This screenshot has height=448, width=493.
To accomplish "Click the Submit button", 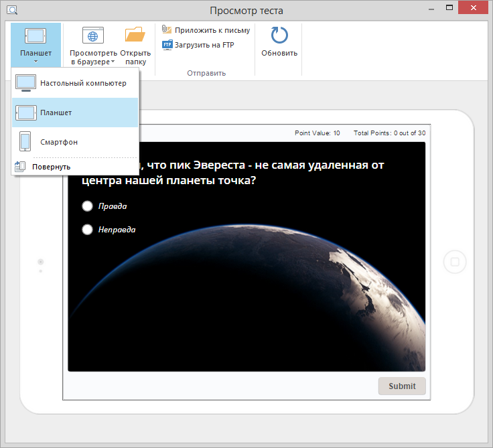I will click(x=402, y=386).
